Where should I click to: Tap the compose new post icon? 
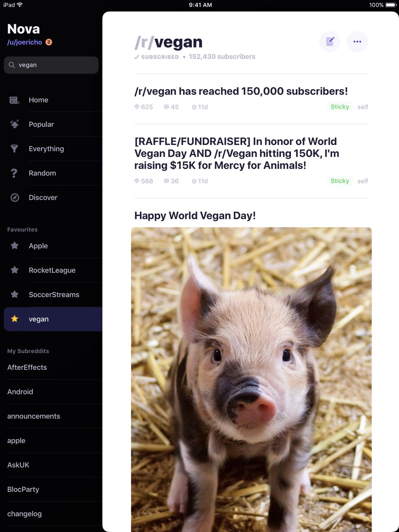point(330,42)
